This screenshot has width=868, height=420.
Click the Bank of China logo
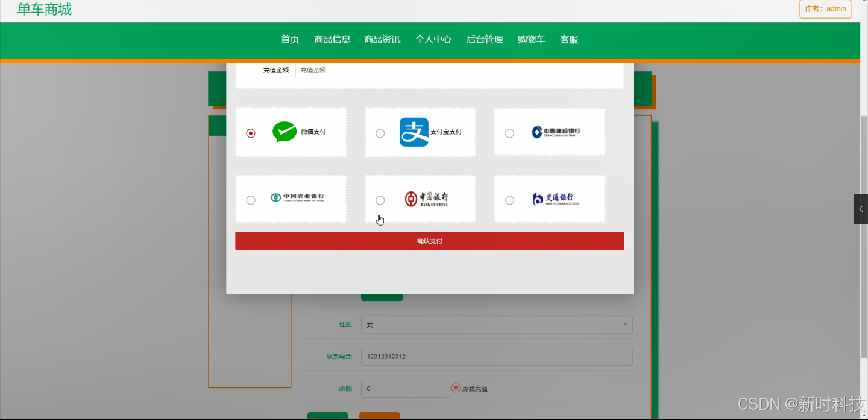[426, 199]
